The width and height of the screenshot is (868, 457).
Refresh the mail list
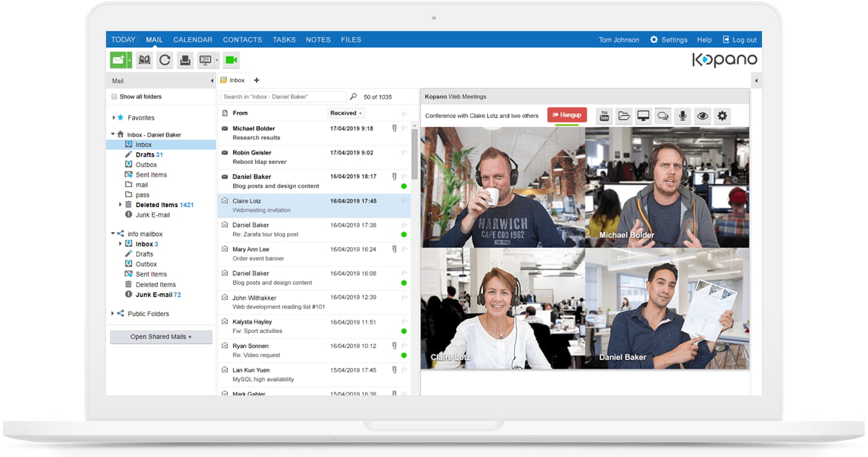(x=165, y=60)
